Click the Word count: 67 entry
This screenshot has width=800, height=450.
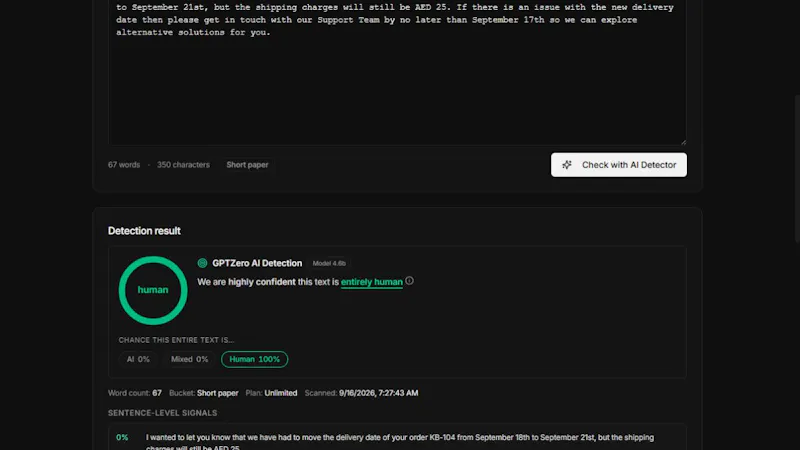tap(135, 393)
